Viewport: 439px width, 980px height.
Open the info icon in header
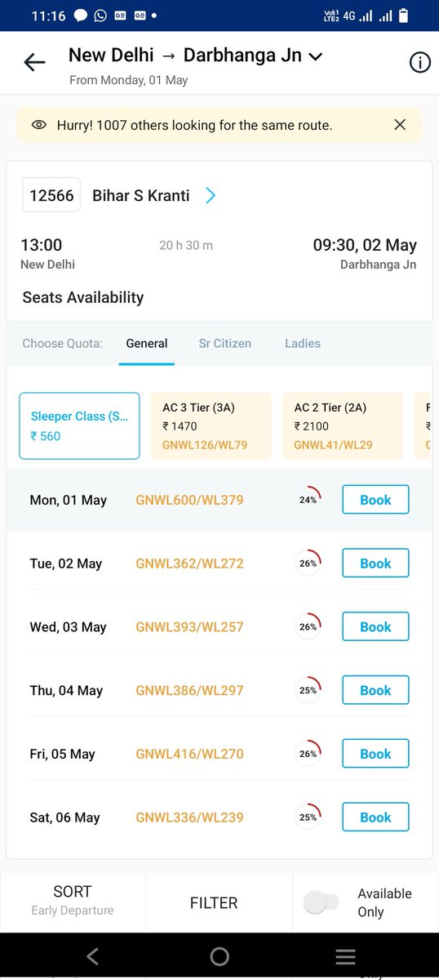(419, 62)
